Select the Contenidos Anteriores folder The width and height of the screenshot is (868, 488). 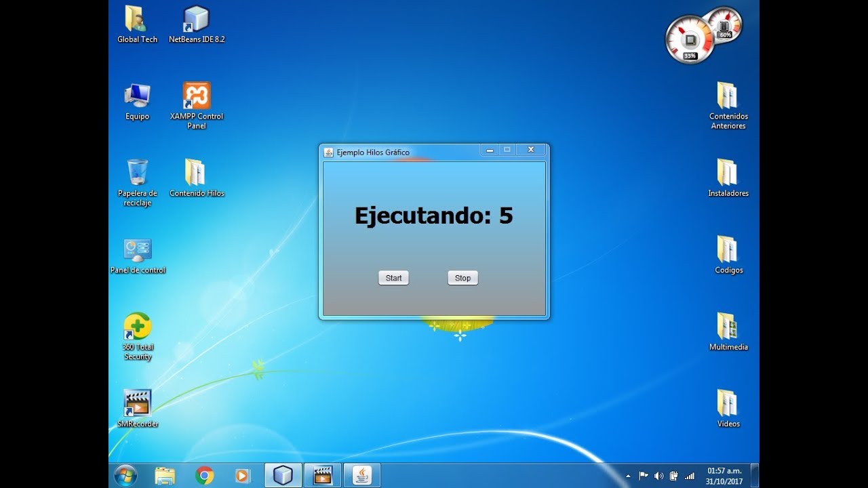click(x=728, y=106)
